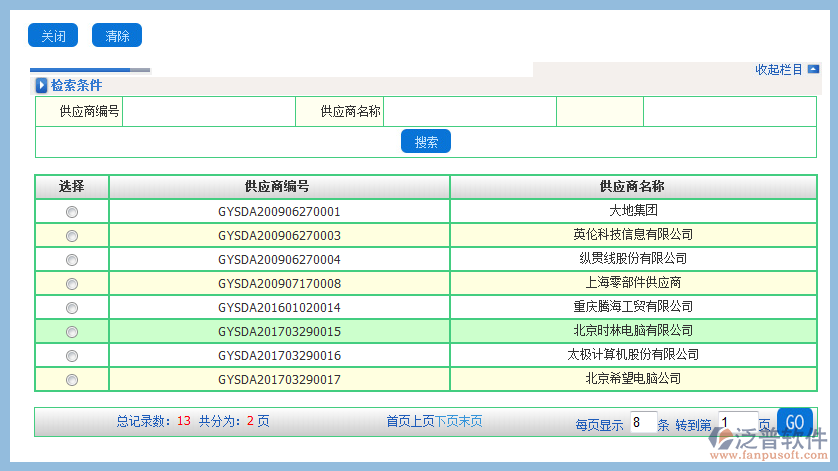Viewport: 838px width, 471px height.
Task: Click the 下页 next page link
Action: [x=446, y=422]
